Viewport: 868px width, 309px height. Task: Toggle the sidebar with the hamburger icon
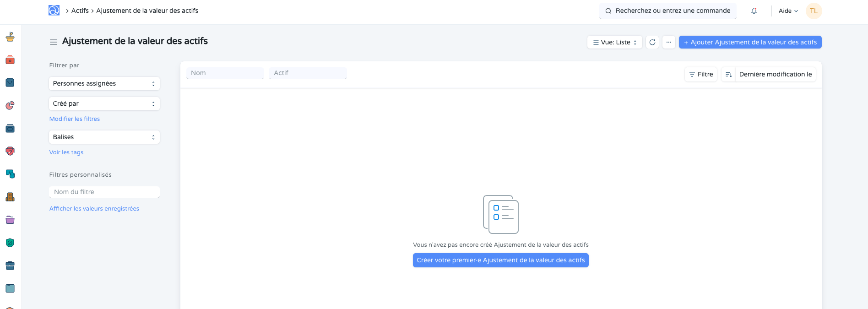(54, 42)
